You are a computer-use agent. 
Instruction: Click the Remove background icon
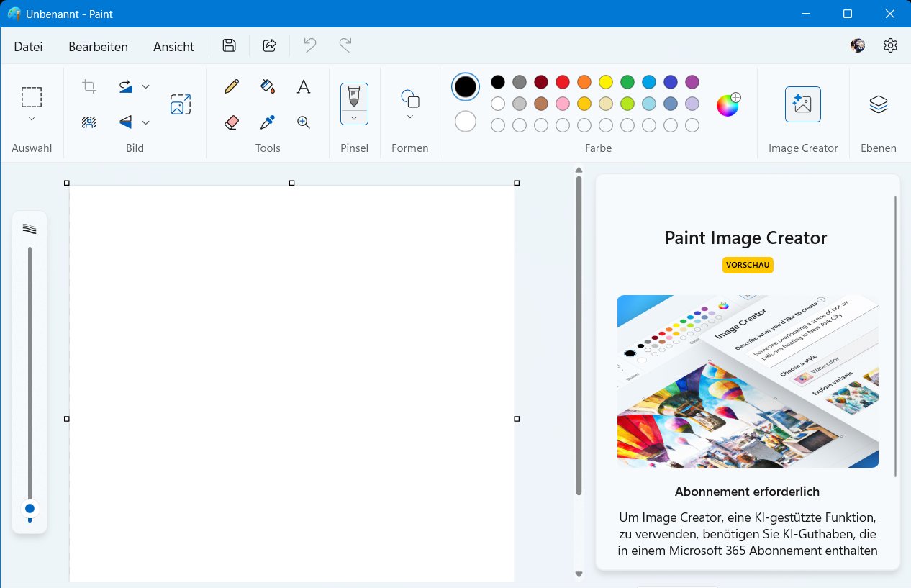89,122
